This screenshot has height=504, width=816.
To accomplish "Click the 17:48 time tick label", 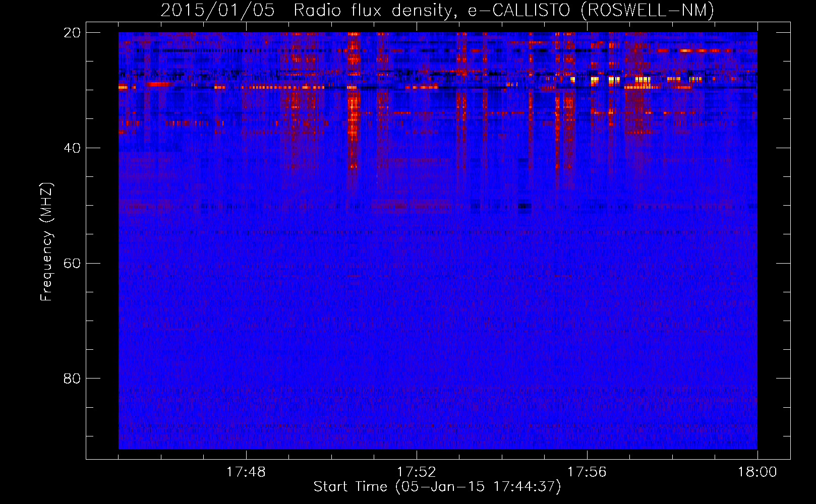I will pos(246,472).
